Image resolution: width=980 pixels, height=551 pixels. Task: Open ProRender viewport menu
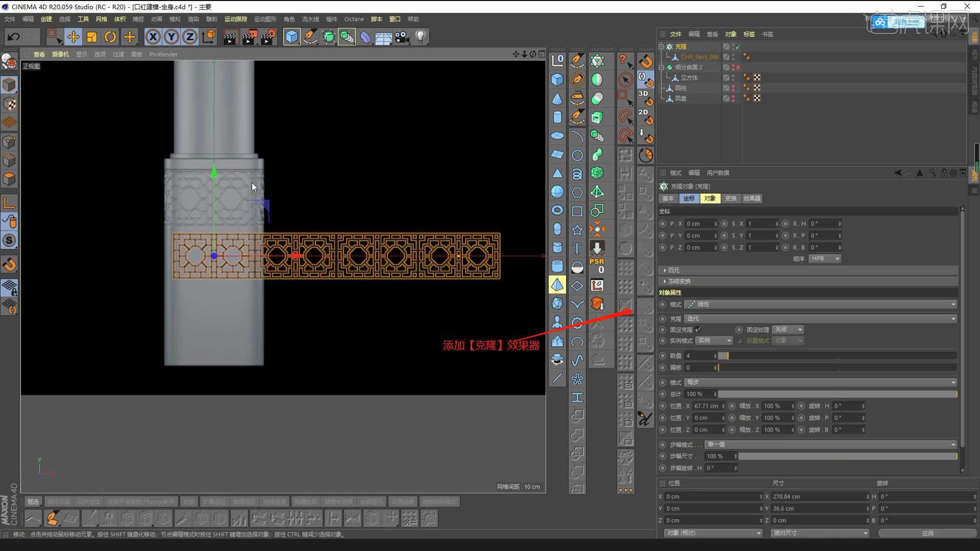163,54
